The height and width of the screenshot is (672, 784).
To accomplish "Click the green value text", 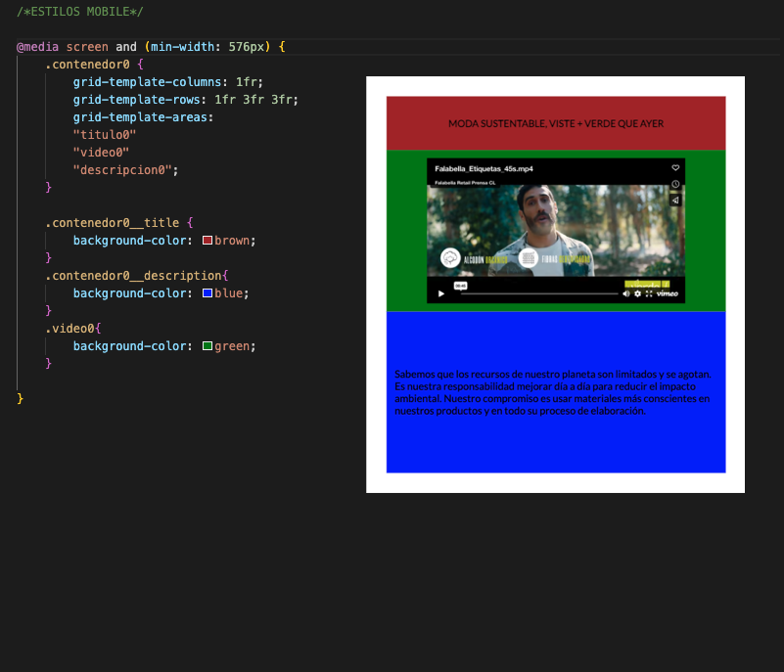I will (232, 346).
